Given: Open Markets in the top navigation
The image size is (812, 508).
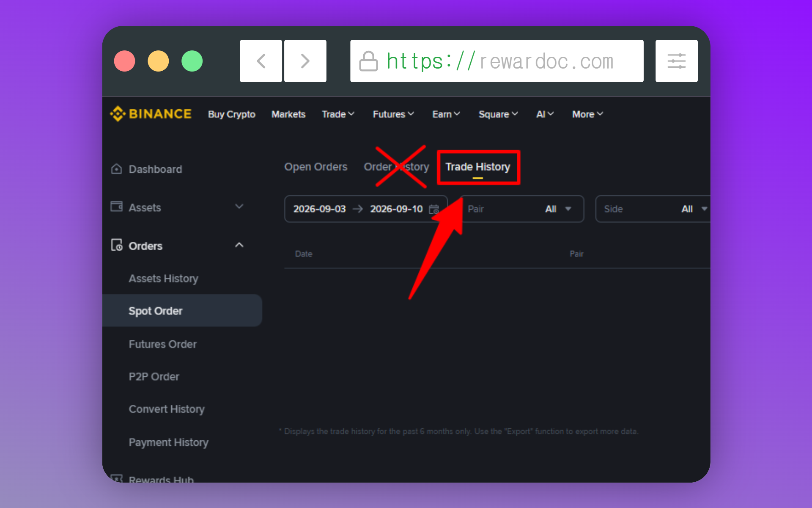Looking at the screenshot, I should tap(288, 114).
